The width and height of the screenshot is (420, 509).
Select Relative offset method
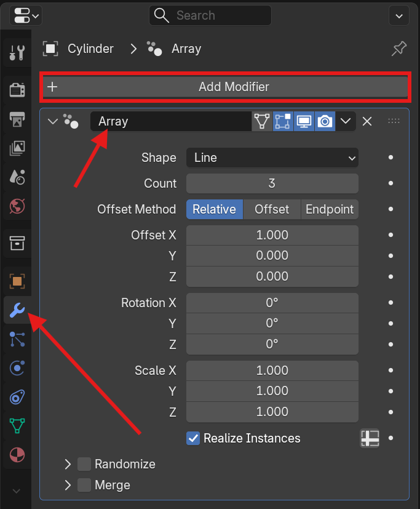(215, 209)
